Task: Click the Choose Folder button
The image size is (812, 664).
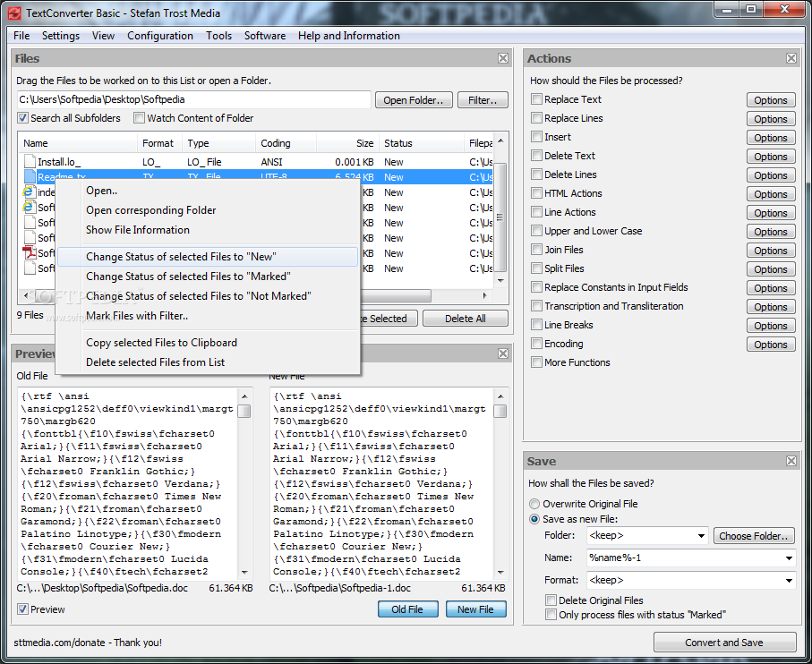Action: [754, 536]
